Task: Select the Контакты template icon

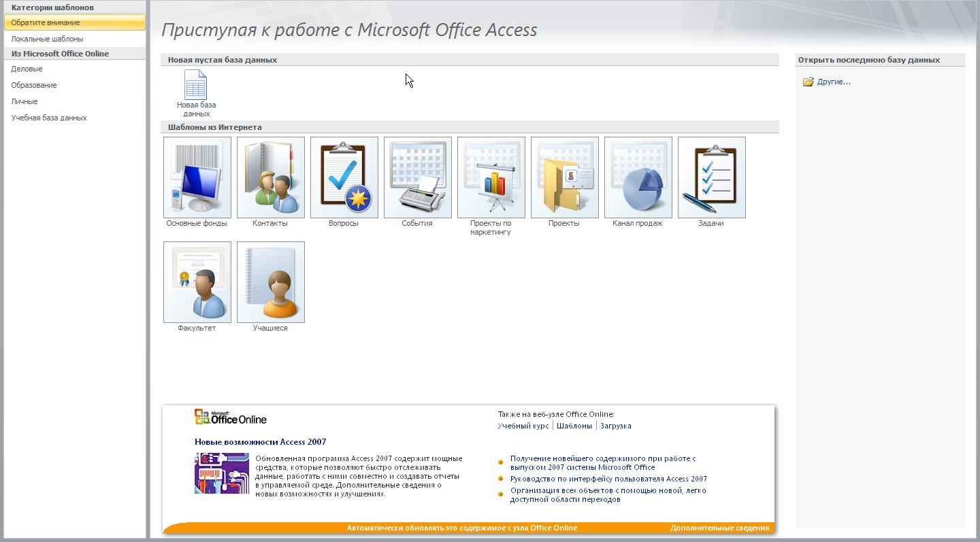Action: coord(271,177)
